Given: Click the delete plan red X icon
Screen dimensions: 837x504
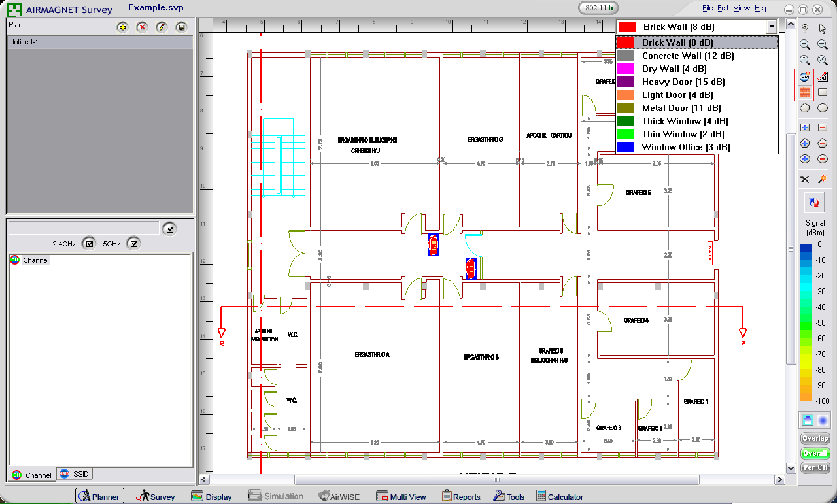Looking at the screenshot, I should [x=142, y=27].
